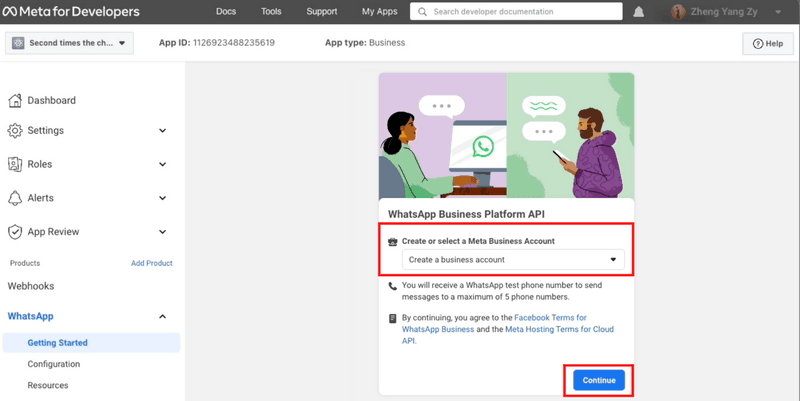This screenshot has height=401, width=800.
Task: Open Meta Hosting Terms for Cloud API link
Action: coord(508,335)
